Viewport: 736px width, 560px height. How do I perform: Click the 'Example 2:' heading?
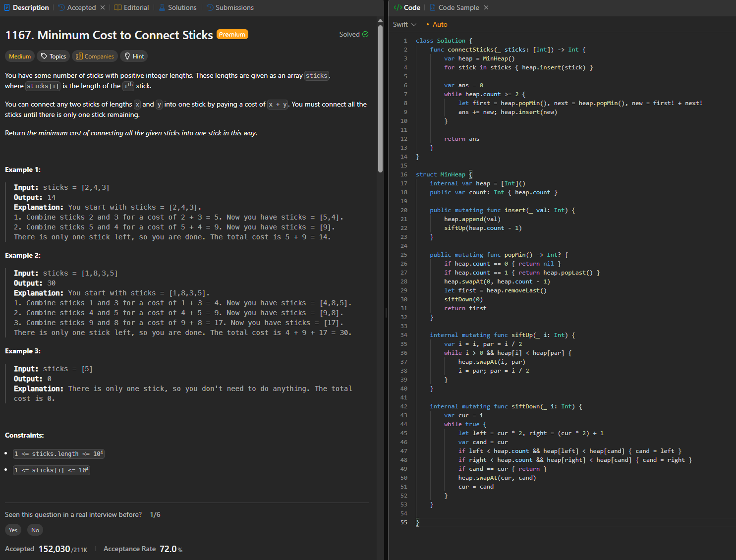[23, 255]
